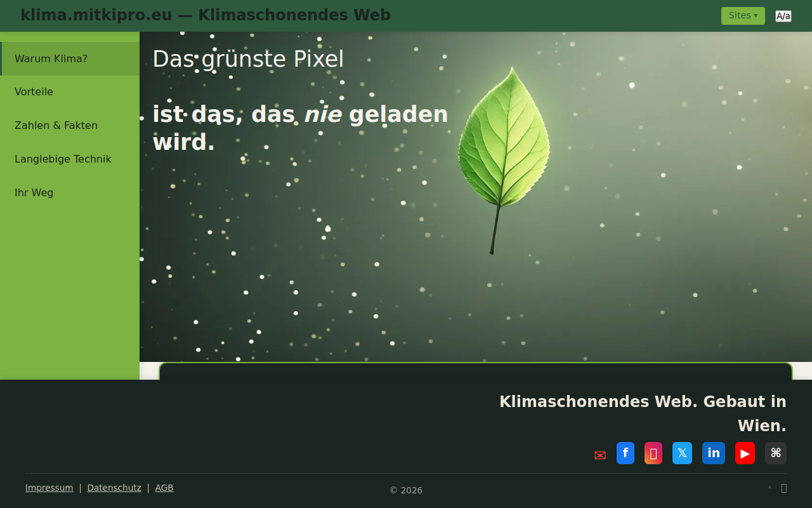Open the Datenschutz link
The image size is (812, 508).
pyautogui.click(x=114, y=488)
